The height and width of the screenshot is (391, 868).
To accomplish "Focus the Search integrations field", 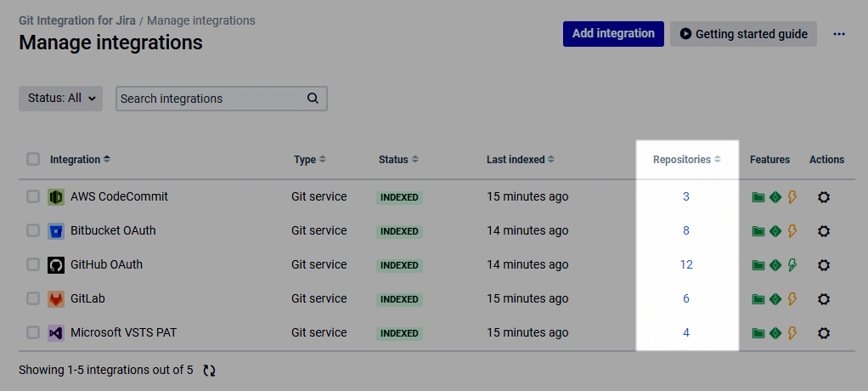I will click(x=222, y=99).
